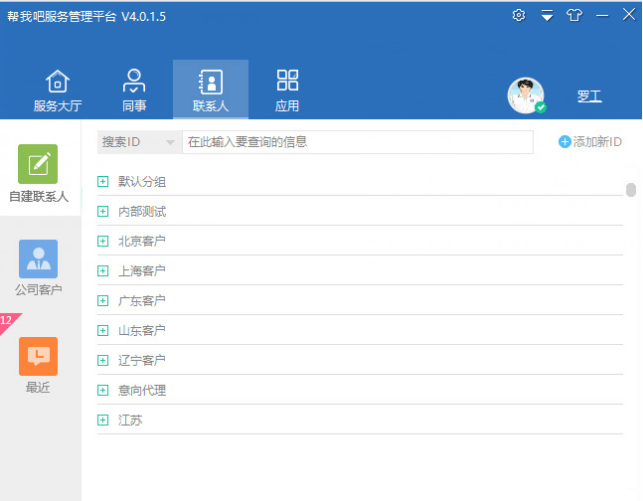Click the contact list vertical scrollbar
The height and width of the screenshot is (501, 643).
click(630, 190)
